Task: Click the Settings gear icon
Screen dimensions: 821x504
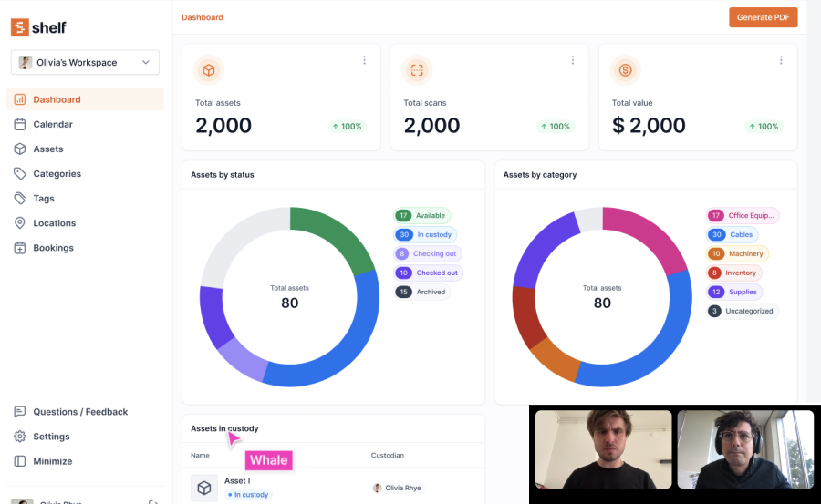Action: click(20, 436)
